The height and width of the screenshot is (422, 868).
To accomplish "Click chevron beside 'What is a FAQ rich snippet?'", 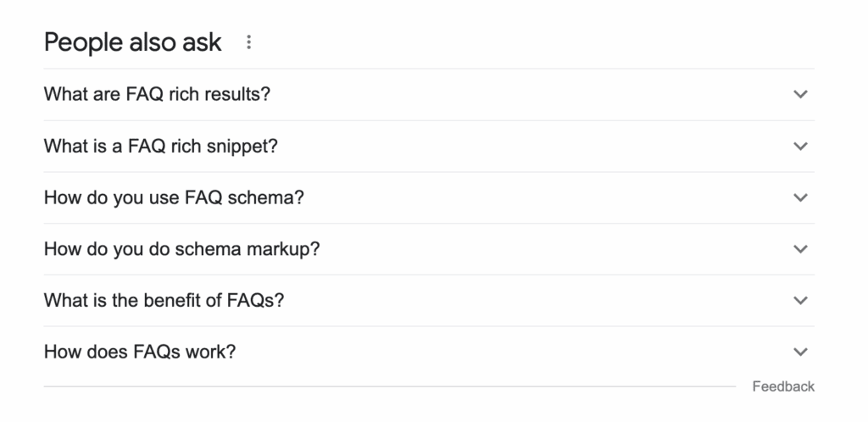I will [800, 146].
